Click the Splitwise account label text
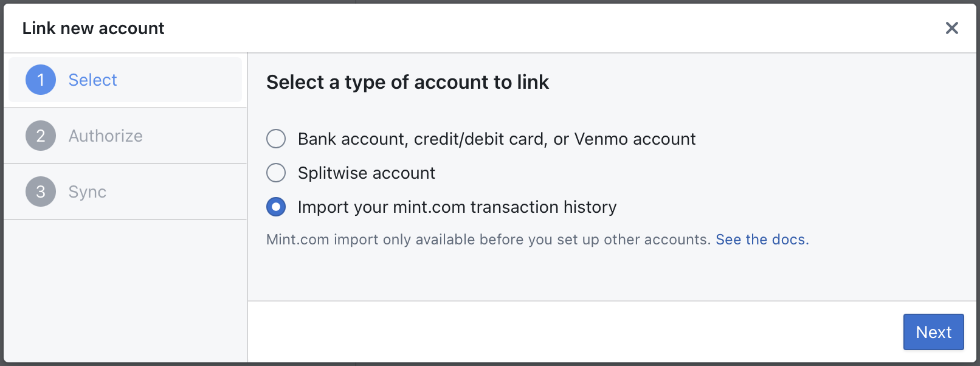This screenshot has height=366, width=980. pos(366,173)
